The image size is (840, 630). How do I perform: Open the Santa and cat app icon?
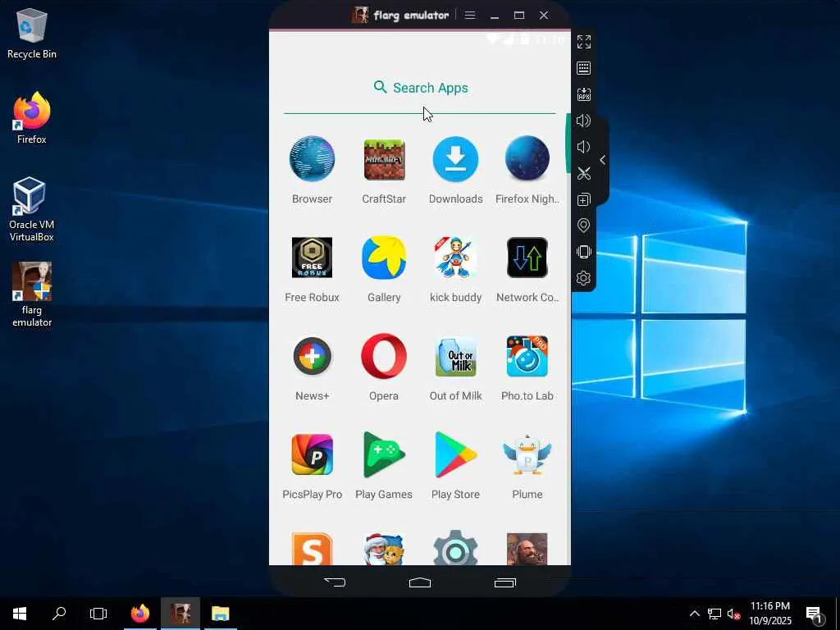pyautogui.click(x=384, y=549)
